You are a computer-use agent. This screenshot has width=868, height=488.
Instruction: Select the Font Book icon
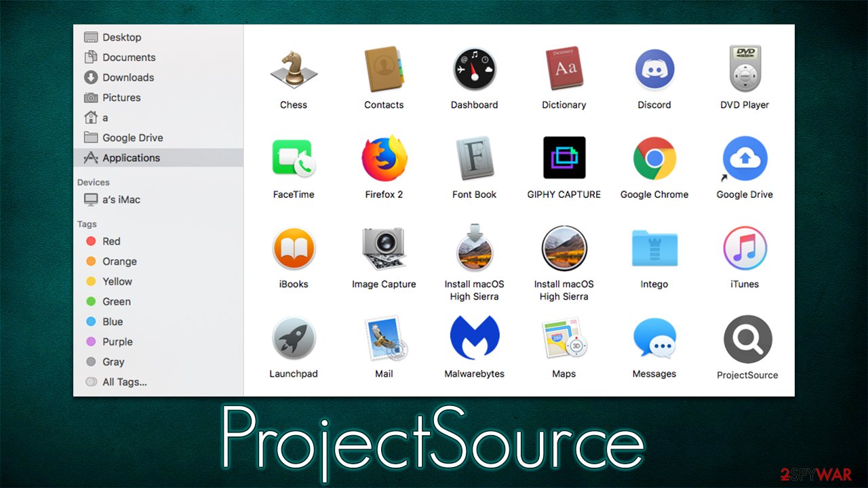pyautogui.click(x=474, y=157)
